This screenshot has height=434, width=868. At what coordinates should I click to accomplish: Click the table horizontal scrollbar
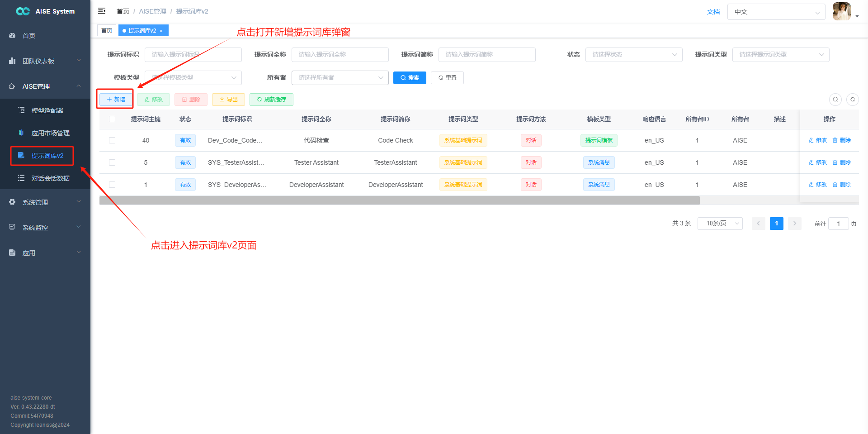(400, 200)
